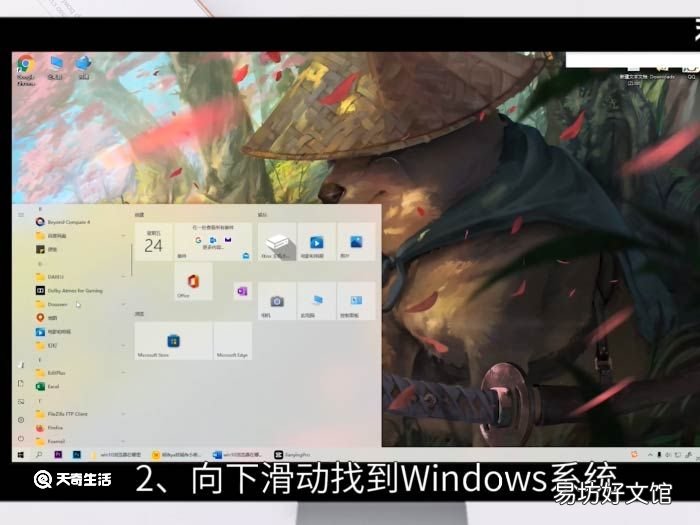Expand the DAREU folder
The image size is (700, 525).
coord(81,277)
